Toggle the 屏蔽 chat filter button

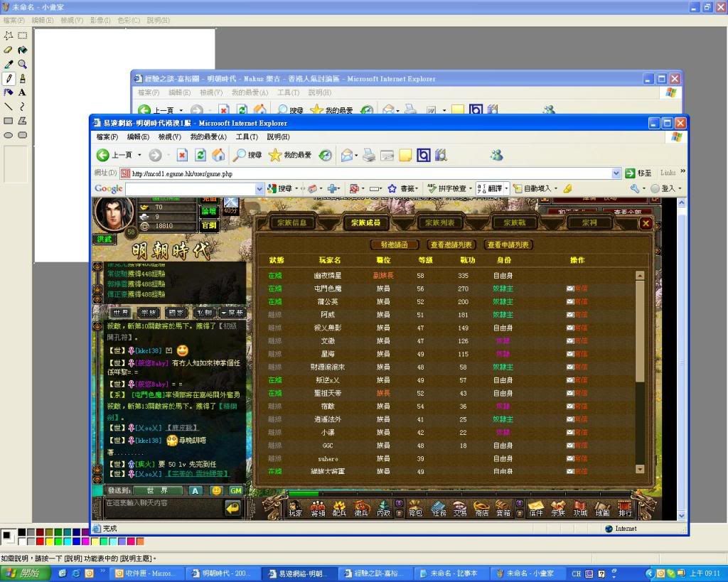tap(232, 313)
